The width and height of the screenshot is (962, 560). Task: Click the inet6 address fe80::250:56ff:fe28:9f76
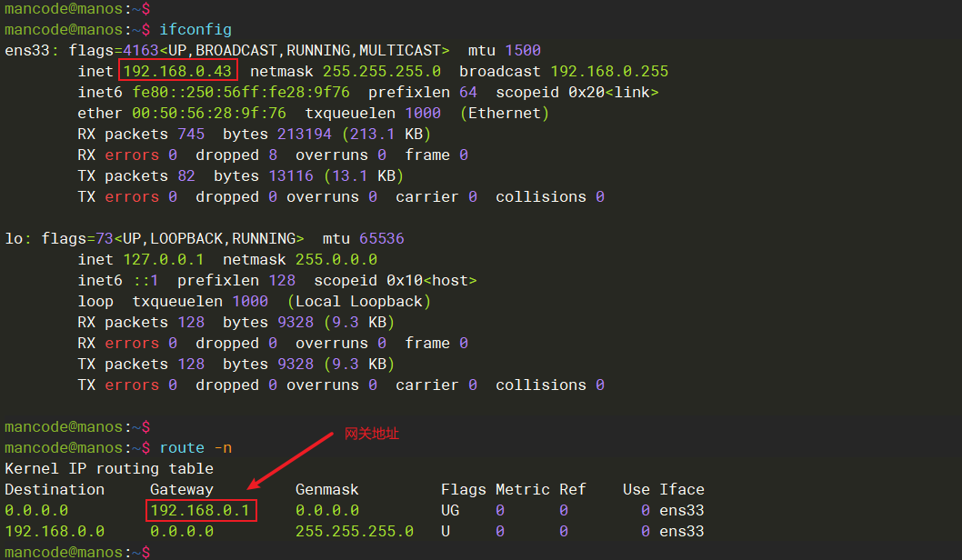coord(241,92)
